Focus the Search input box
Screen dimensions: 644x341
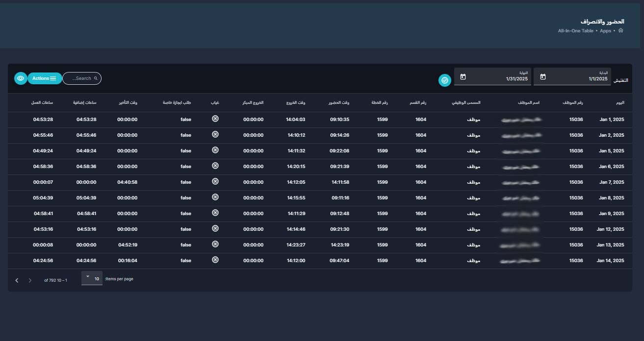pos(82,78)
